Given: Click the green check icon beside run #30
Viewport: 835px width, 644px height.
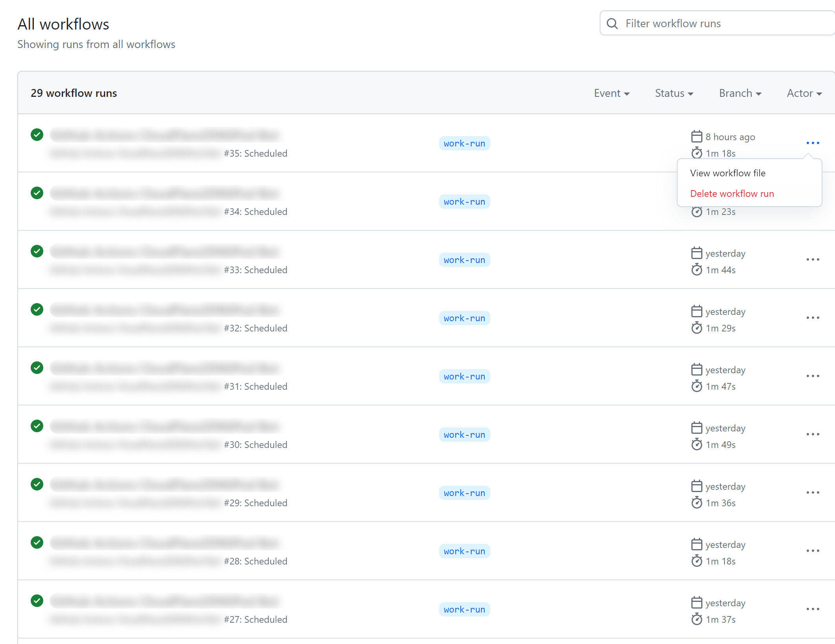Looking at the screenshot, I should (37, 426).
